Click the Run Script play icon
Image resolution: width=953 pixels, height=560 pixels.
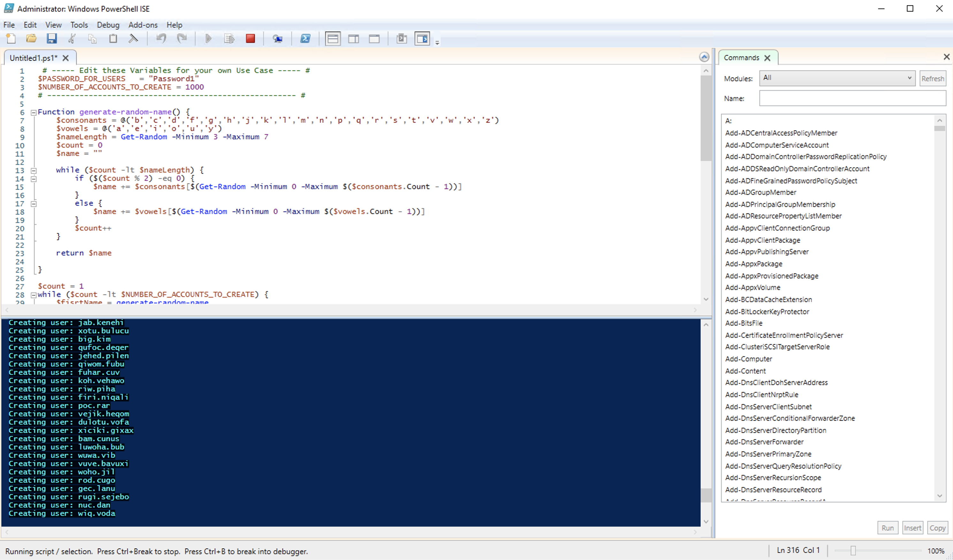[208, 39]
